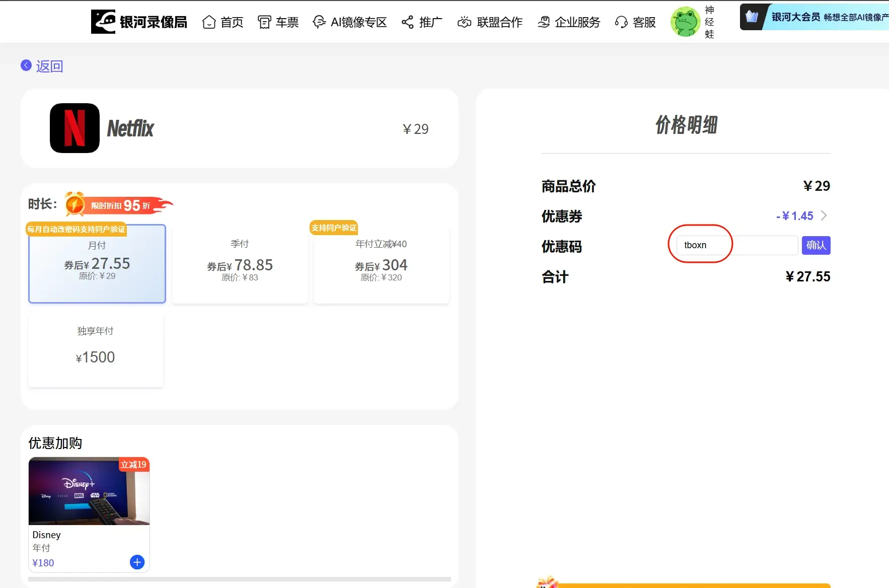The width and height of the screenshot is (889, 588).
Task: Add Disney with the blue plus icon
Action: (x=137, y=562)
